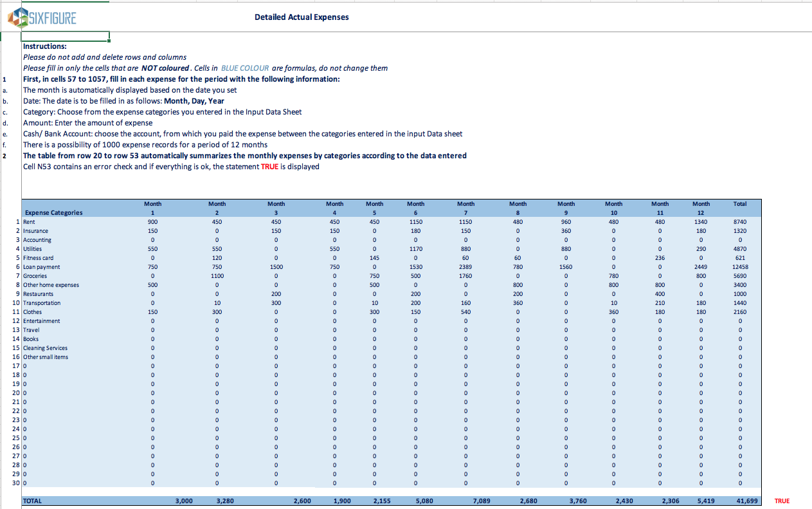The width and height of the screenshot is (812, 509).
Task: Click the 'Month 12' column header
Action: [701, 208]
